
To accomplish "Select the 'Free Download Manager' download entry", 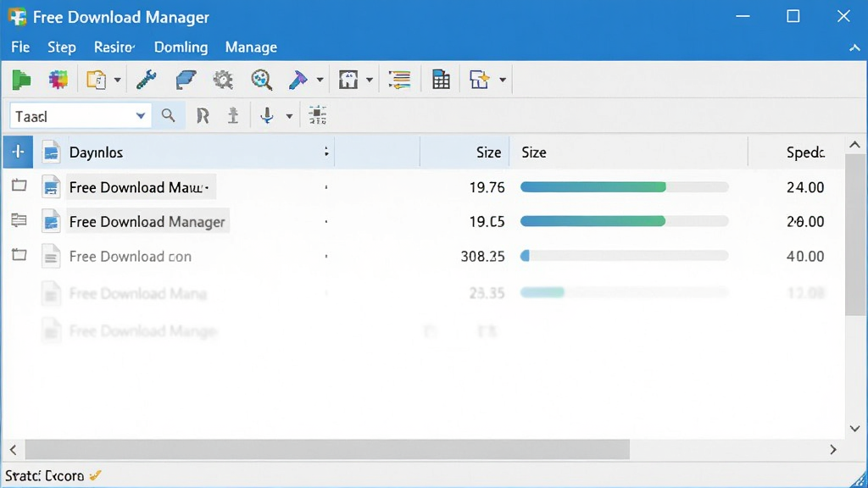I will [147, 222].
